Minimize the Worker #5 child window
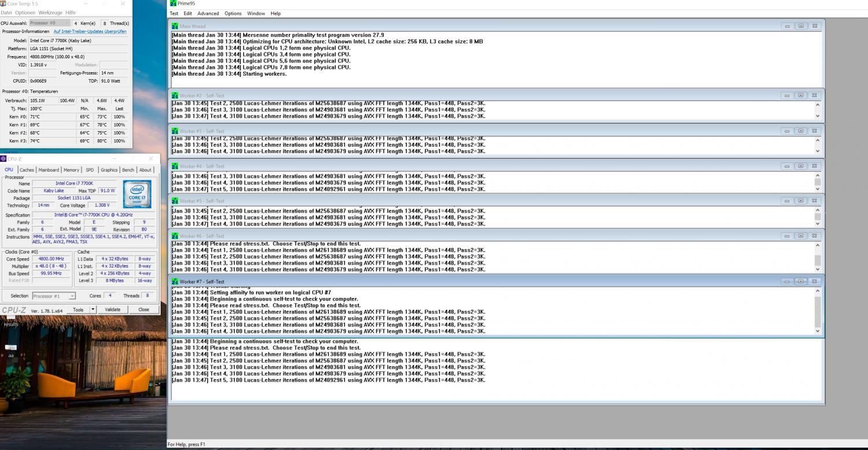This screenshot has width=868, height=450. pyautogui.click(x=787, y=201)
